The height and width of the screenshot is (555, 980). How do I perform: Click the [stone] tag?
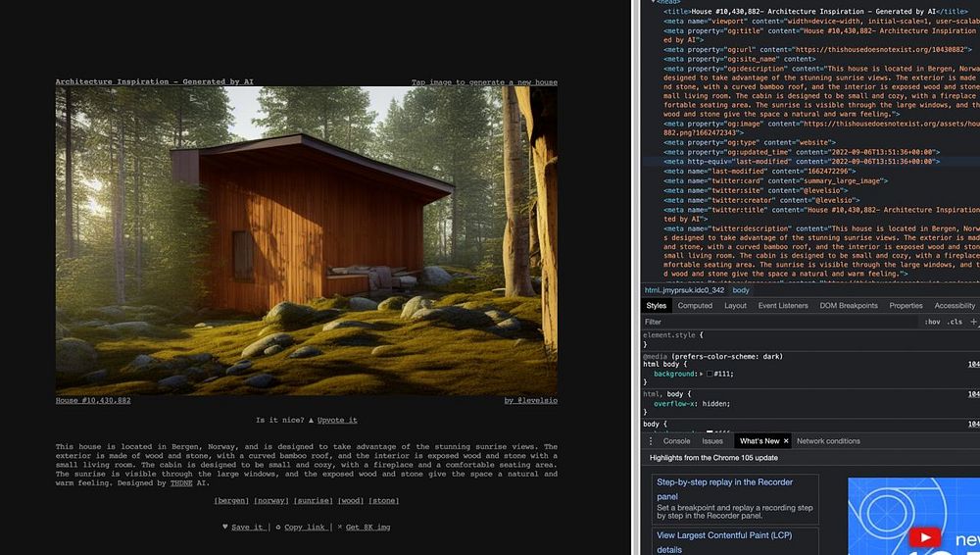(384, 500)
